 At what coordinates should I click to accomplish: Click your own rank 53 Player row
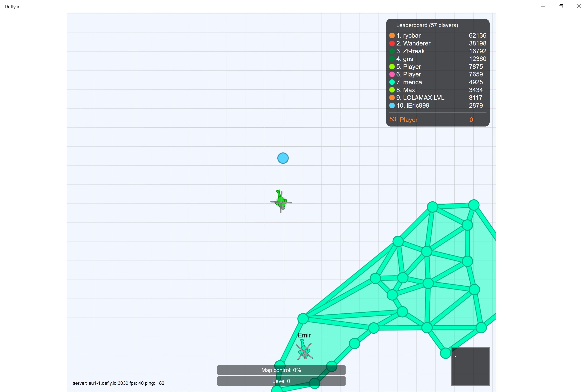[408, 120]
